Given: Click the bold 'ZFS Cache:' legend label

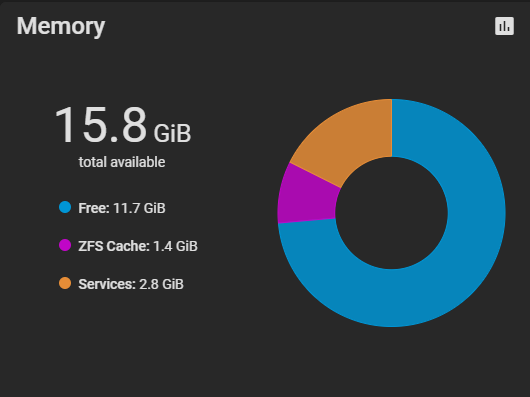Looking at the screenshot, I should (x=114, y=246).
